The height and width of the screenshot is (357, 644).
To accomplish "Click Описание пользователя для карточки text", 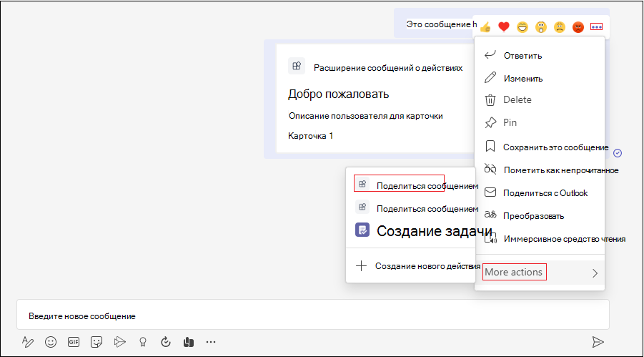I will click(365, 116).
